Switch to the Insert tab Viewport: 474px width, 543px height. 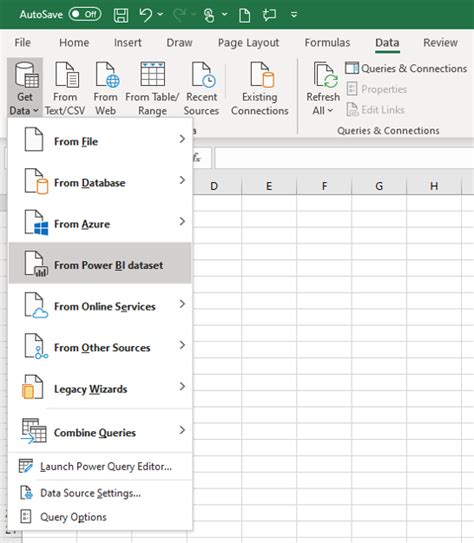pyautogui.click(x=128, y=43)
